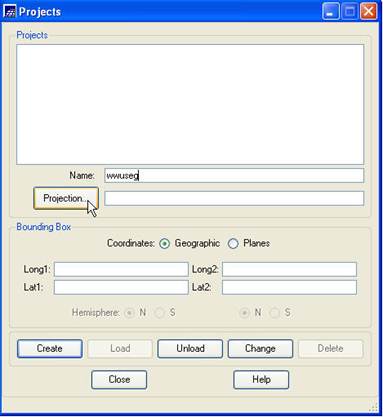Focus the Name text field
Viewport: 383px width, 417px height.
234,176
